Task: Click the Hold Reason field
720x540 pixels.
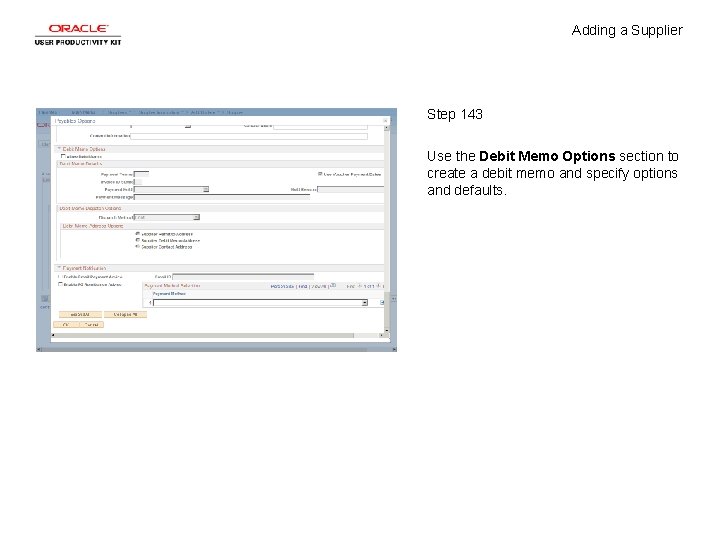Action: (351, 189)
